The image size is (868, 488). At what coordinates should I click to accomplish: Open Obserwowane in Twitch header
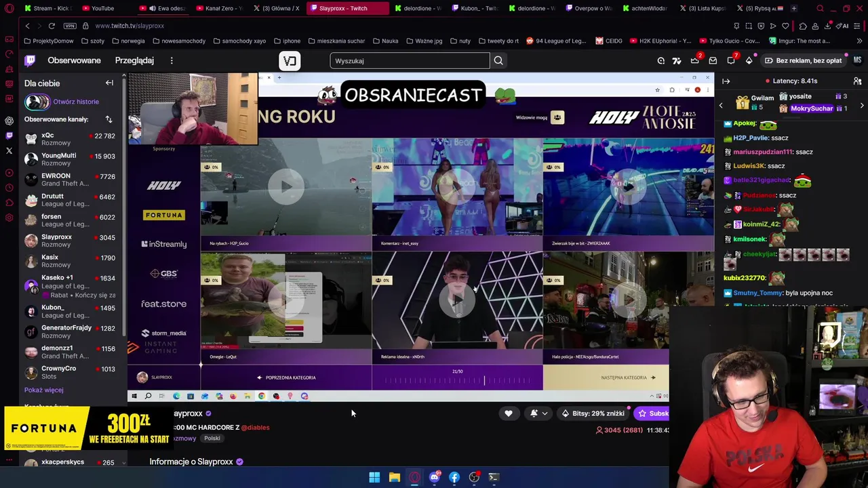74,60
